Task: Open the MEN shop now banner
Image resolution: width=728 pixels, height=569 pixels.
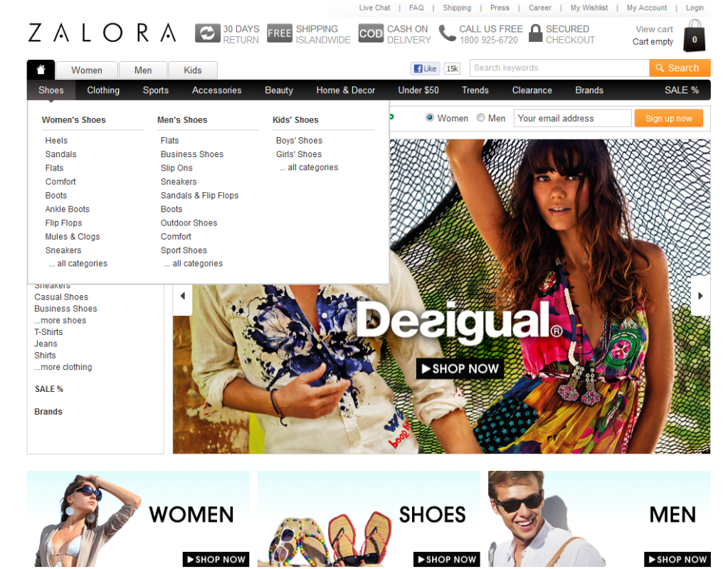Action: coord(599,519)
